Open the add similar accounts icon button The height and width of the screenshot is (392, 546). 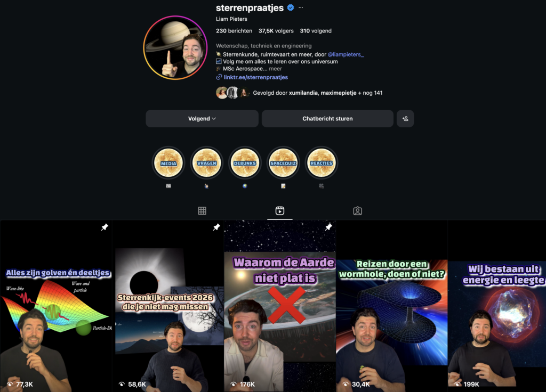[x=405, y=119]
